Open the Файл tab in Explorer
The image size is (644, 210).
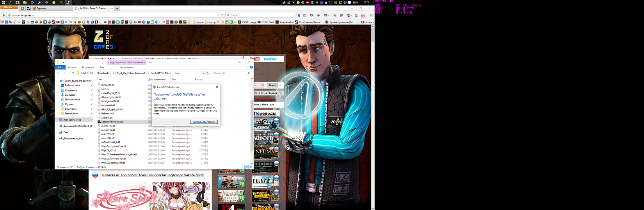[60, 67]
